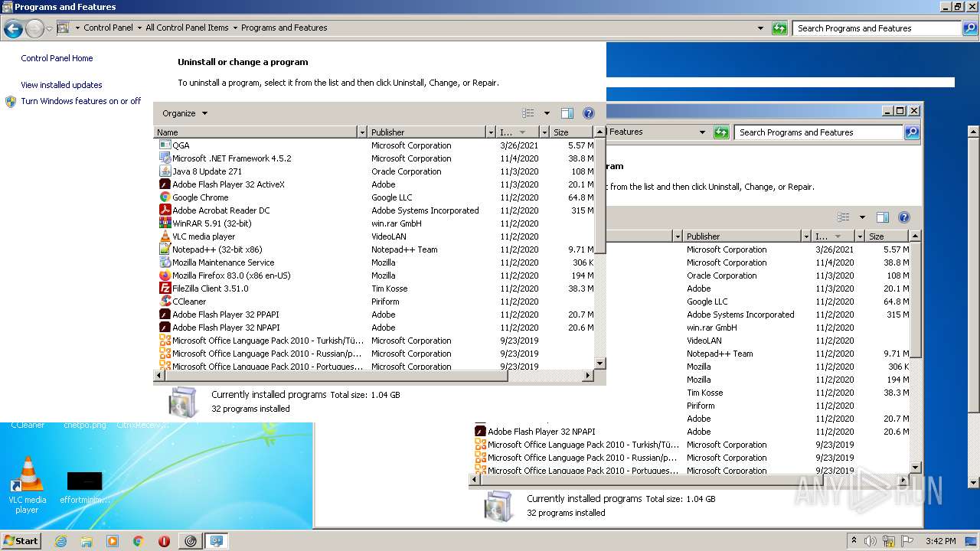This screenshot has height=551, width=980.
Task: Sort by the Publisher column header in front list
Action: click(x=427, y=132)
